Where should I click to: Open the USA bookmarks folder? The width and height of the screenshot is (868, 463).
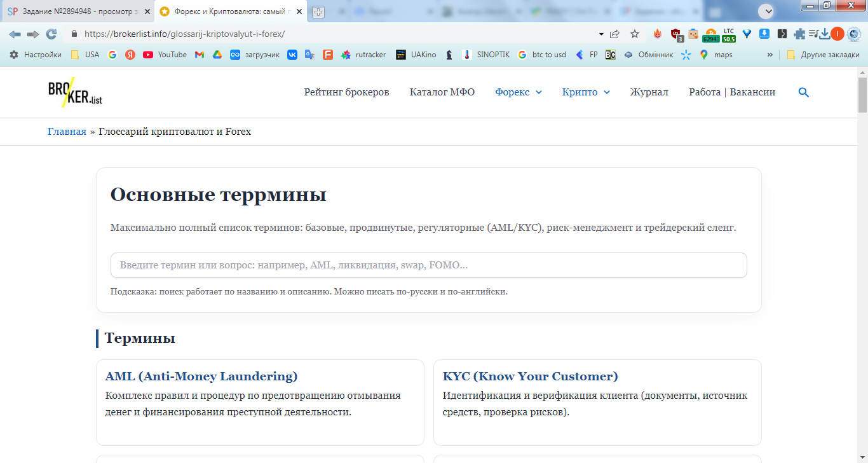[85, 55]
